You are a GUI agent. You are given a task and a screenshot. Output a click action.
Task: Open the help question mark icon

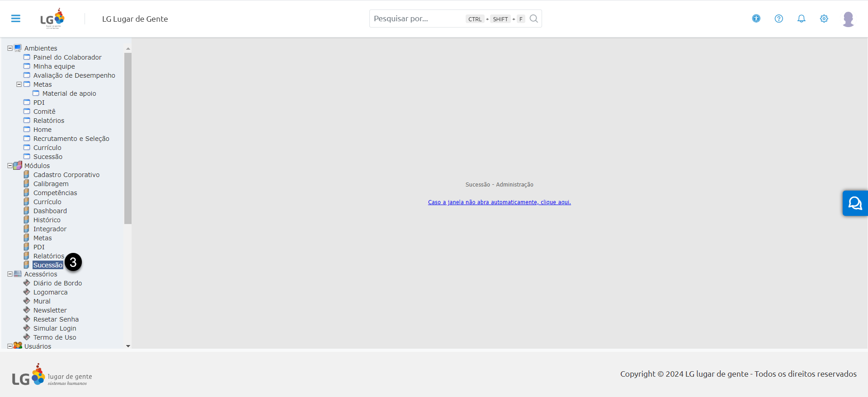(778, 19)
